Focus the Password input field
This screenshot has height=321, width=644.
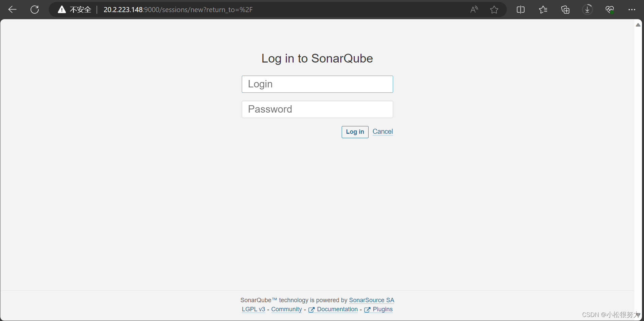(x=317, y=109)
